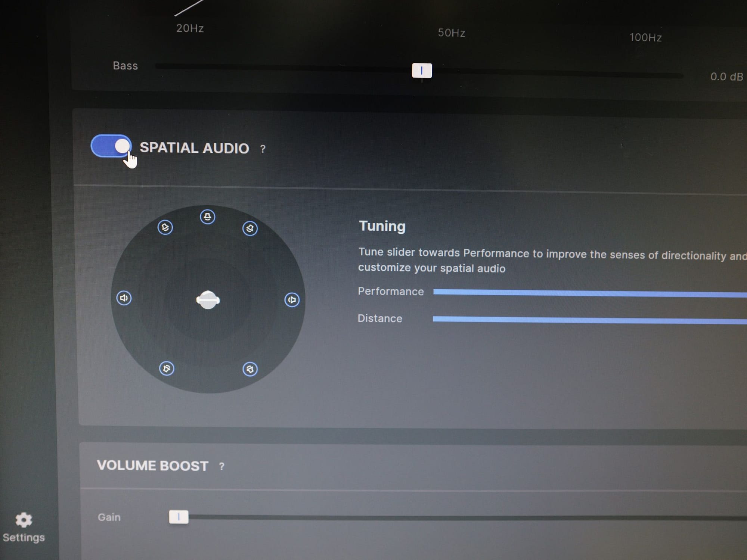747x560 pixels.
Task: Select the front left speaker icon
Action: click(165, 227)
